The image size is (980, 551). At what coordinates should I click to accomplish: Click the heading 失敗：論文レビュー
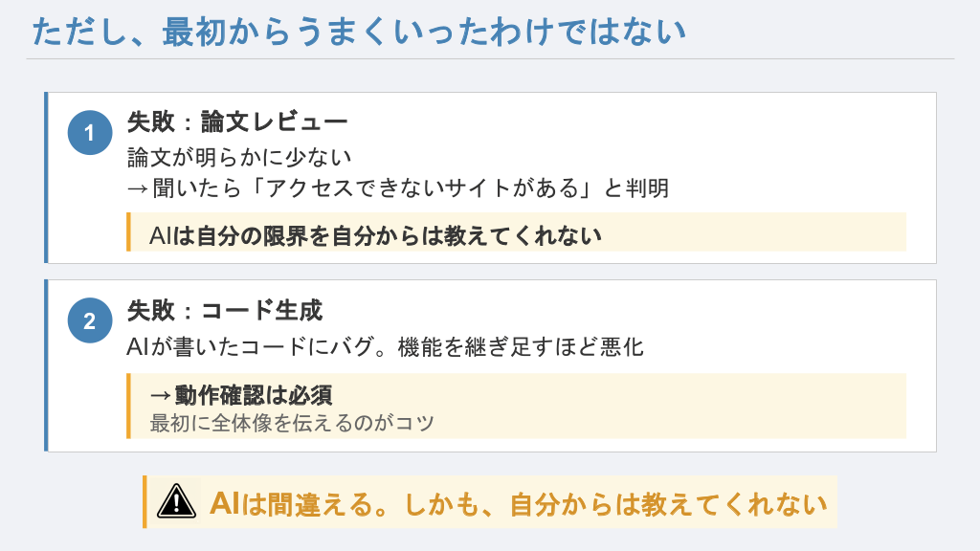pyautogui.click(x=236, y=122)
